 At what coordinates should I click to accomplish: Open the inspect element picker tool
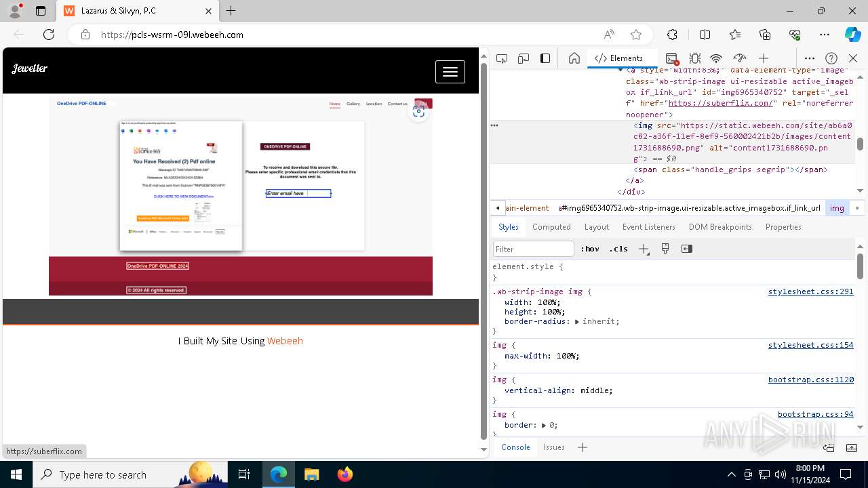pyautogui.click(x=502, y=58)
